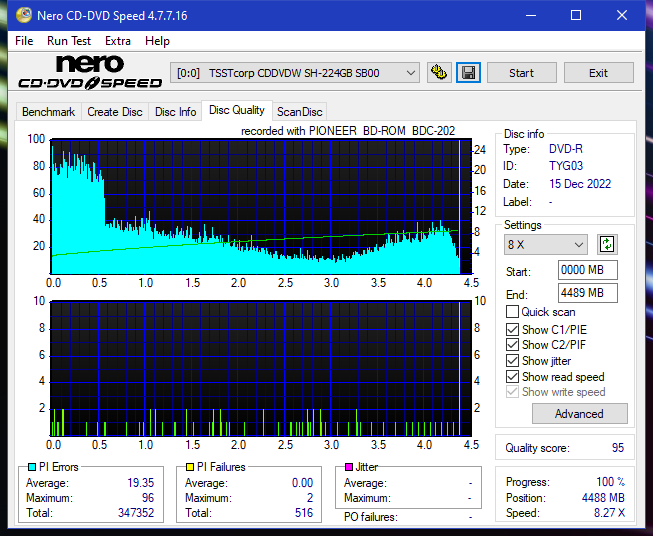Viewport: 653px width, 536px height.
Task: Uncheck the Show jitter checkbox
Action: 512,361
